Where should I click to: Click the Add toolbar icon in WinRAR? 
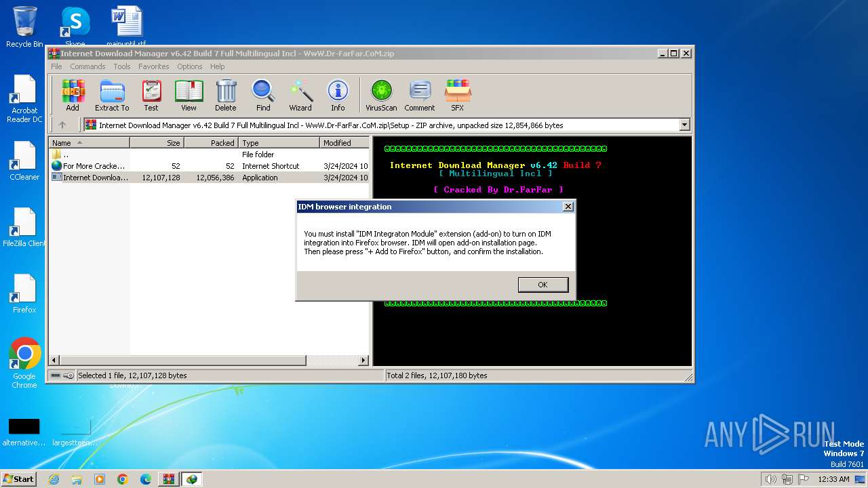click(73, 95)
